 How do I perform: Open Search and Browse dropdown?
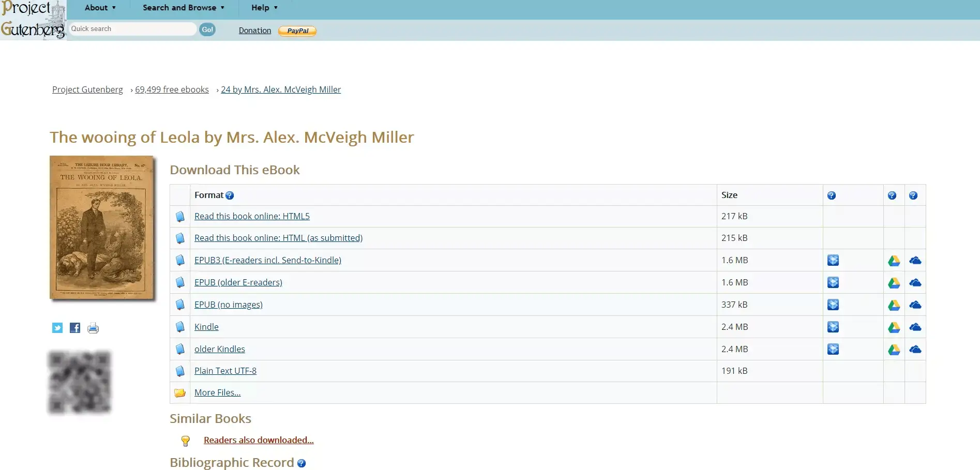[183, 8]
